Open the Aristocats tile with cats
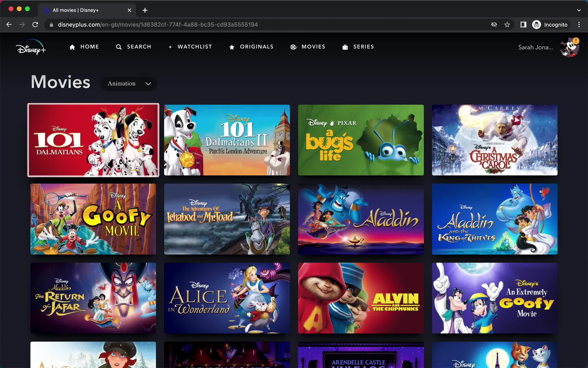This screenshot has height=368, width=588. (495, 355)
